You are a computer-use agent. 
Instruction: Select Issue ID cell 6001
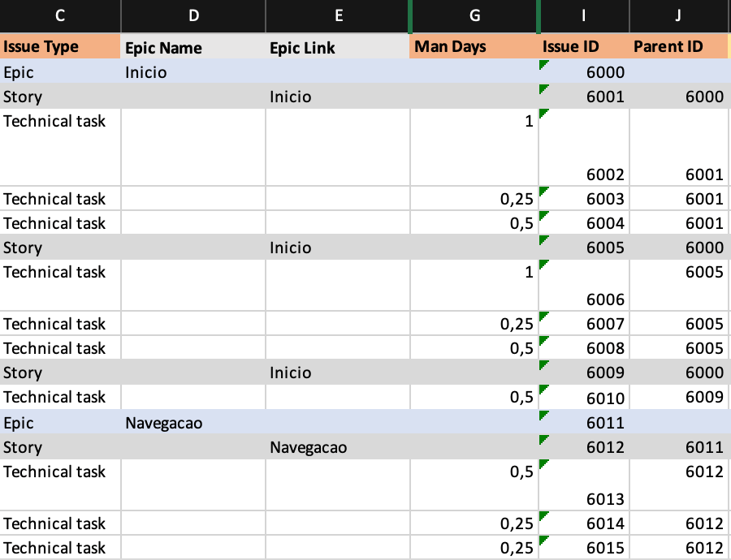584,97
